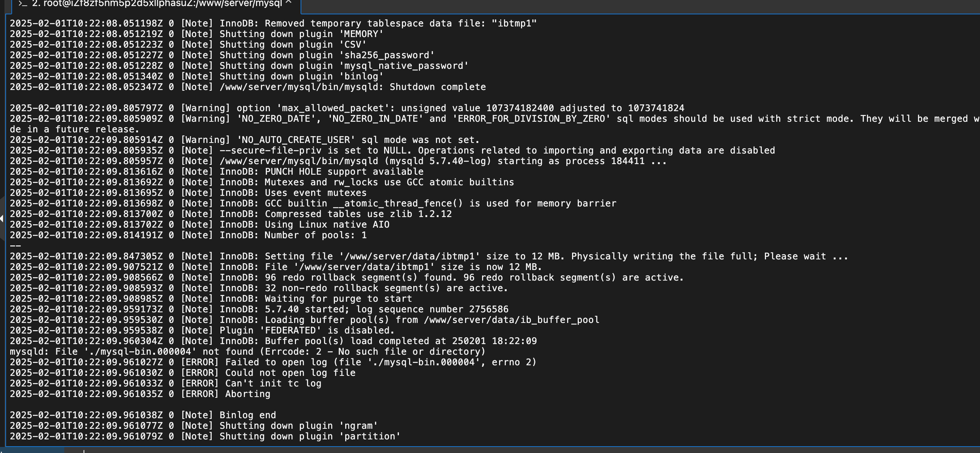980x453 pixels.
Task: Click the 'Failed to open log' ERROR line
Action: [x=273, y=362]
